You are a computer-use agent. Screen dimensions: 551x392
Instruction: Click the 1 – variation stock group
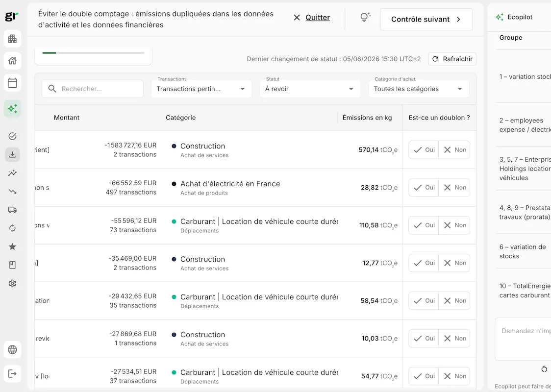[524, 76]
